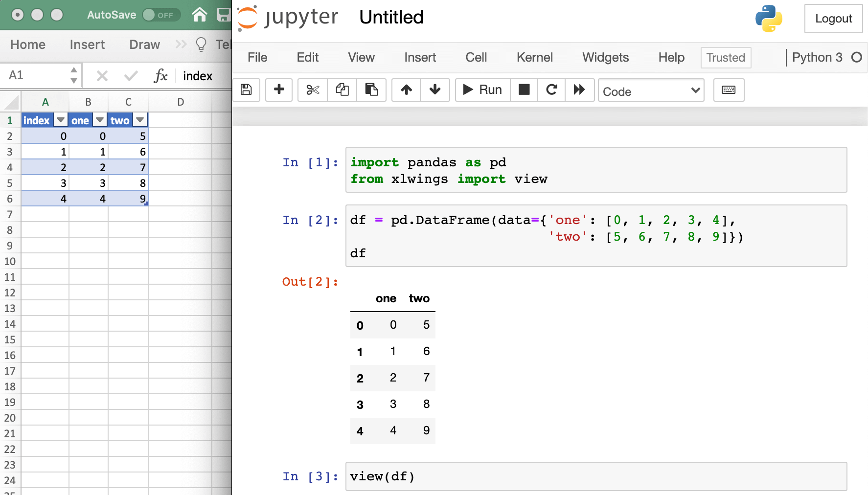The image size is (868, 495).
Task: Move selected cell down
Action: (x=435, y=90)
